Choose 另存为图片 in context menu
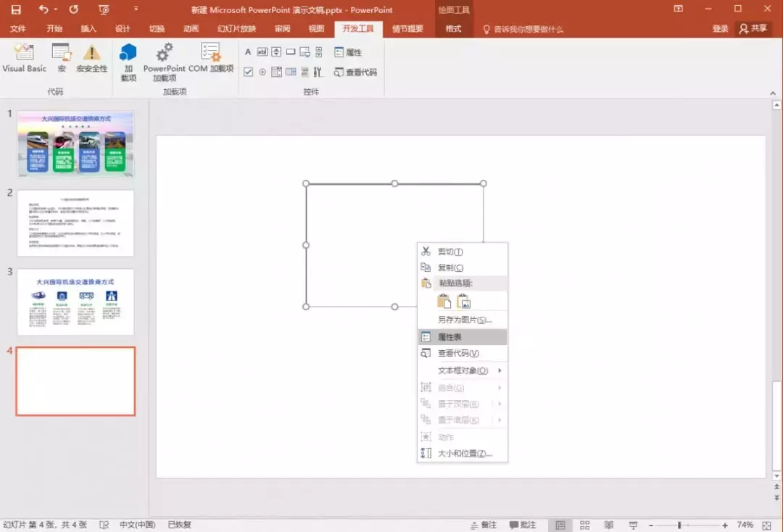The image size is (783, 532). pyautogui.click(x=463, y=320)
